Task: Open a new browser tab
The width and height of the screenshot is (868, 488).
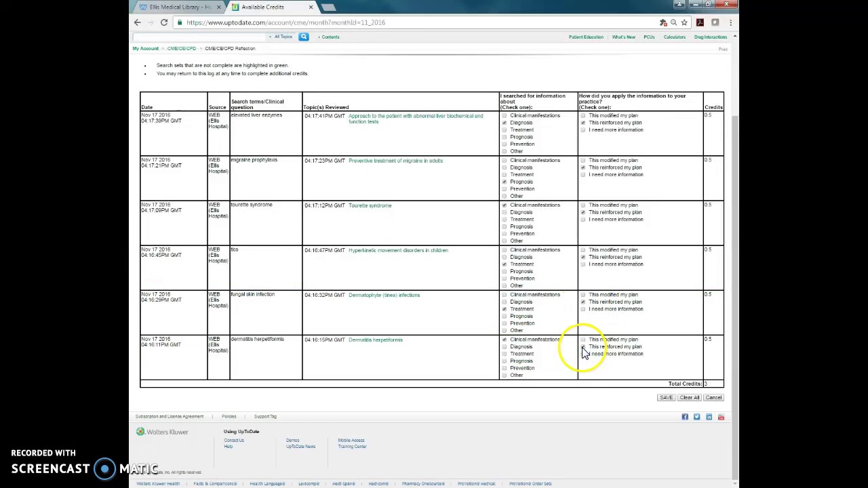Action: [x=328, y=7]
